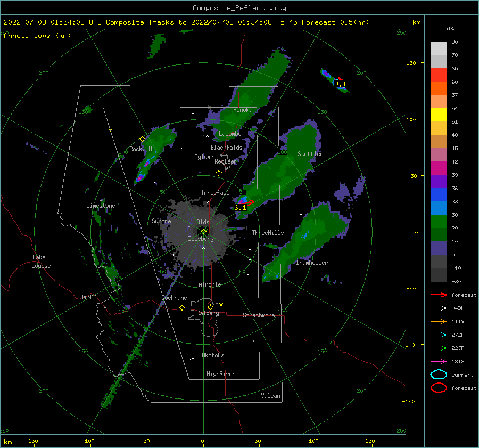Select the RedDeer city label

pyautogui.click(x=226, y=161)
